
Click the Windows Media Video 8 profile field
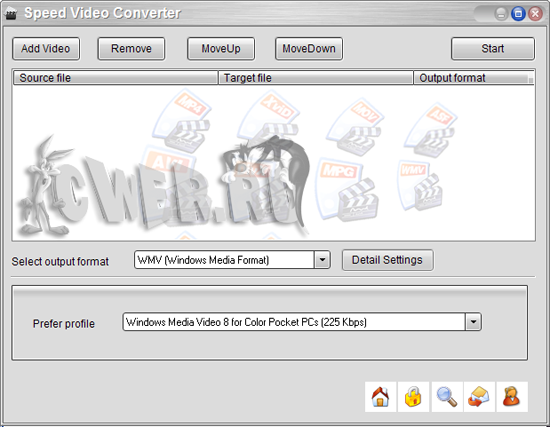(x=302, y=322)
